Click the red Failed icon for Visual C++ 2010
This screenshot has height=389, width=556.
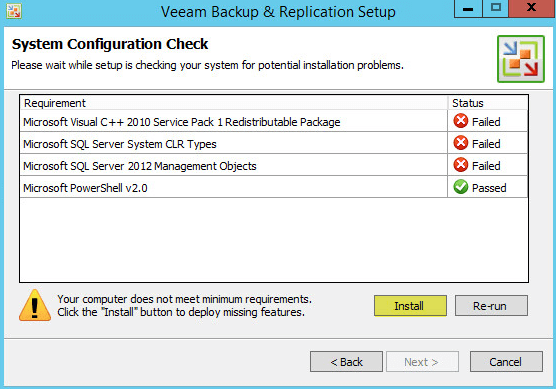(x=461, y=121)
